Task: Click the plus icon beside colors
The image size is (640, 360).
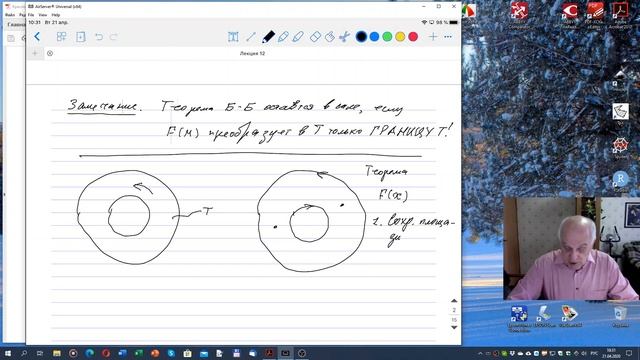Action: (433, 37)
